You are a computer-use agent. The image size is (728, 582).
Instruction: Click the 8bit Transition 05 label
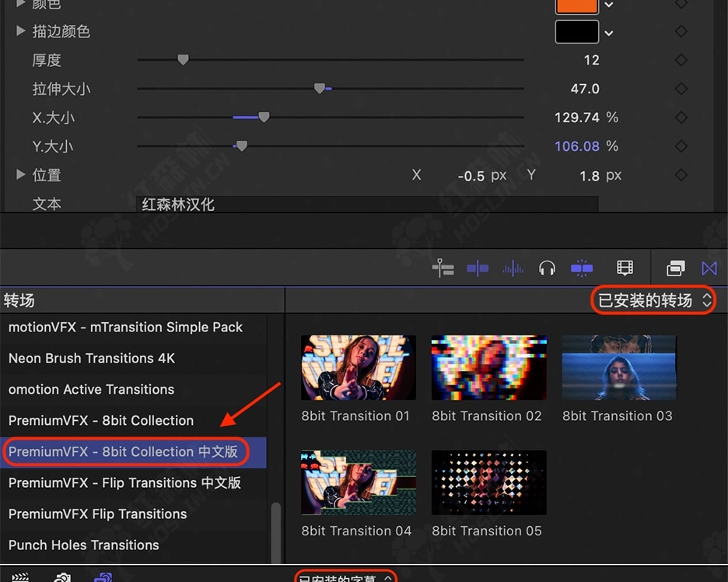(487, 531)
